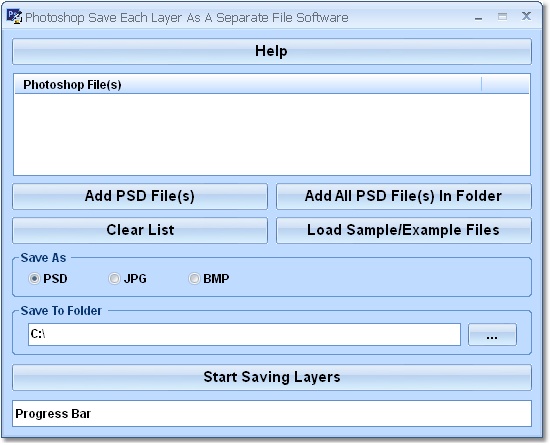This screenshot has width=550, height=445.
Task: Click the app icon in title bar
Action: (x=14, y=16)
